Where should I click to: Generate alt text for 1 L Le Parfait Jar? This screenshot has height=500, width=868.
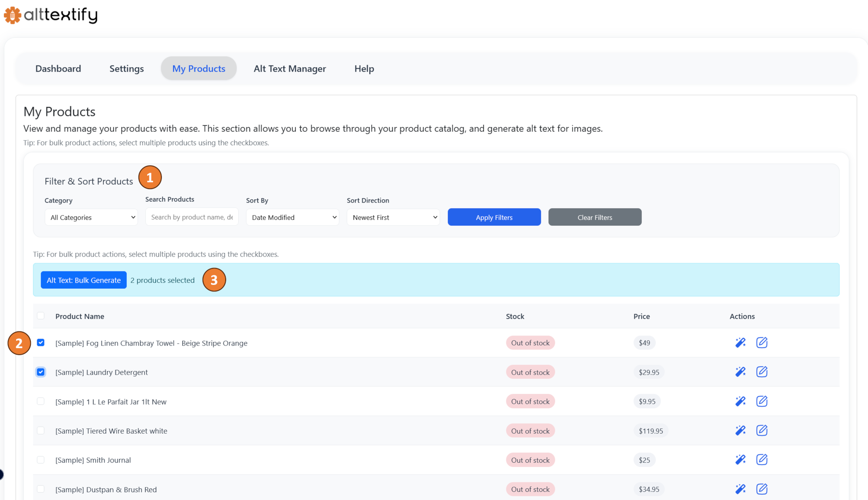[740, 401]
